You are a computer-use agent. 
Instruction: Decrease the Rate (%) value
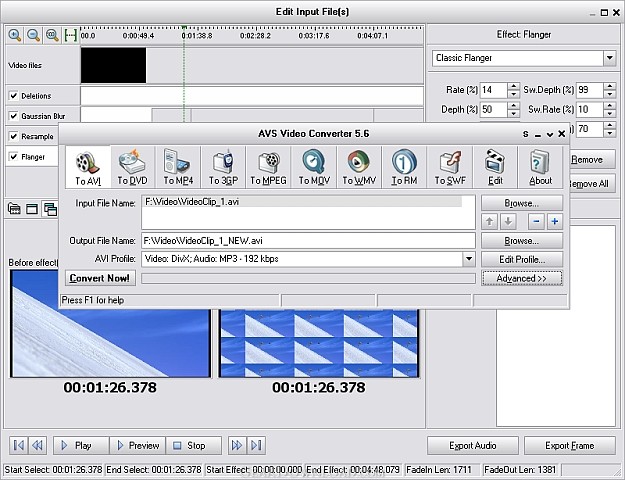point(514,94)
